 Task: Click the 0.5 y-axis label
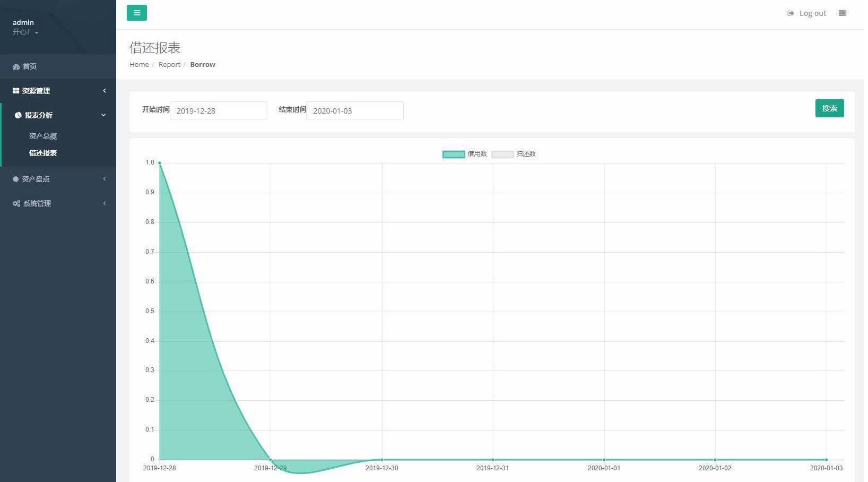tap(150, 311)
